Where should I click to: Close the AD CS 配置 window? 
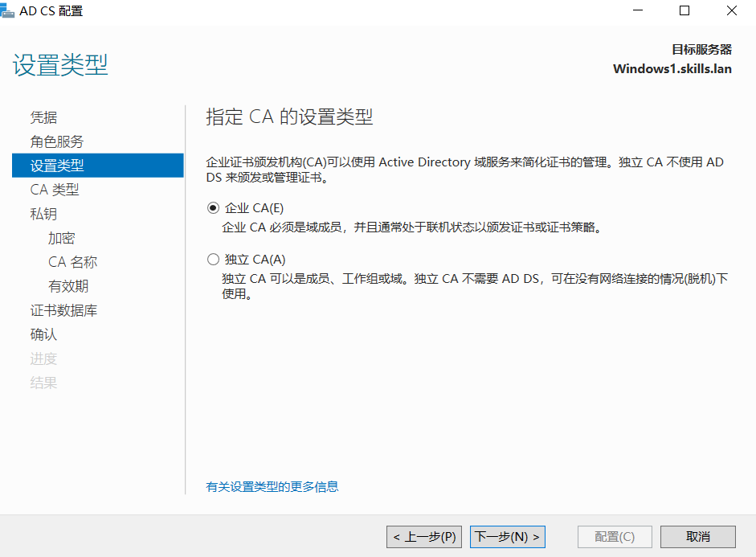pos(732,11)
